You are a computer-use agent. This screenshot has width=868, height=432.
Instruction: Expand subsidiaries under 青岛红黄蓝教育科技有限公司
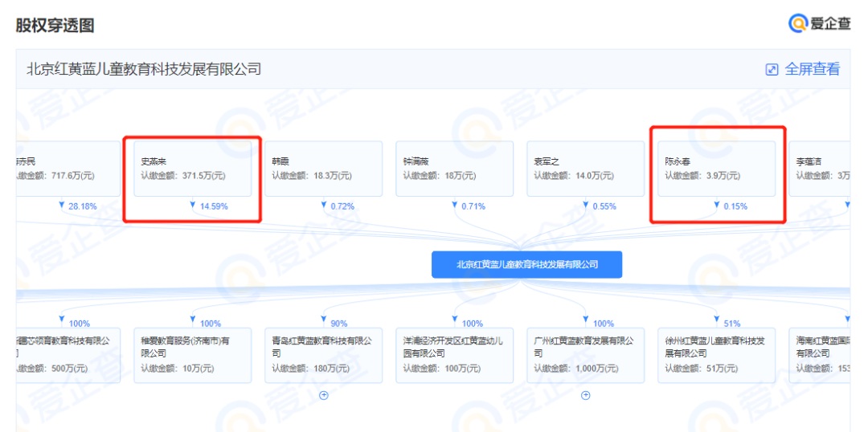pos(324,395)
